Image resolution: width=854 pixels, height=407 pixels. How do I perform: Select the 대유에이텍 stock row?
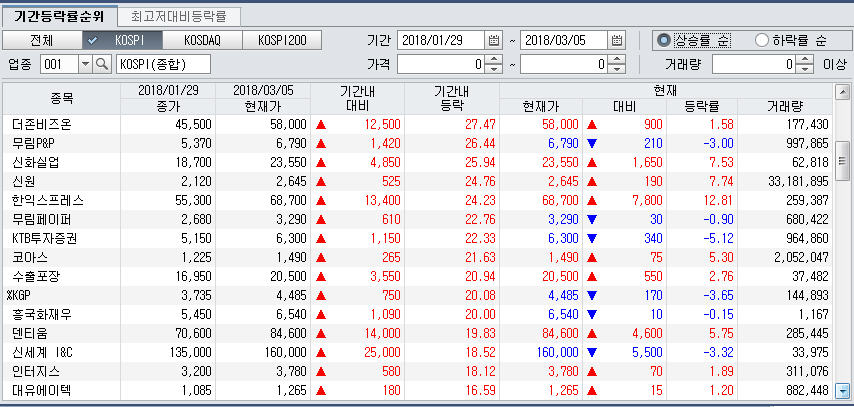(418, 390)
